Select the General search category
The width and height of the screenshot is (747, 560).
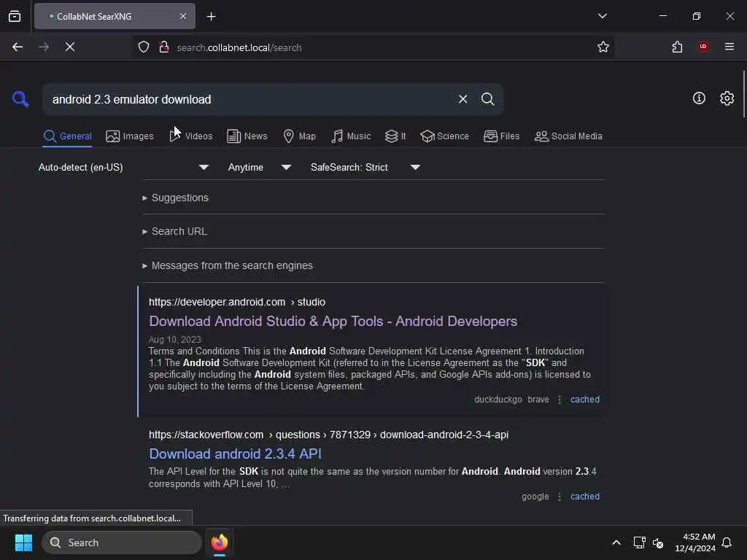coord(67,136)
